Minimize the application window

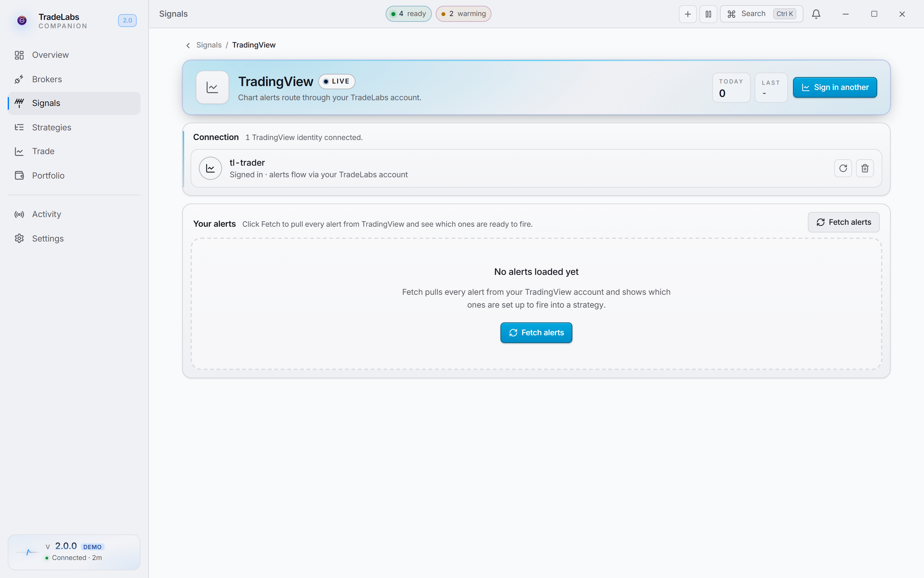845,14
